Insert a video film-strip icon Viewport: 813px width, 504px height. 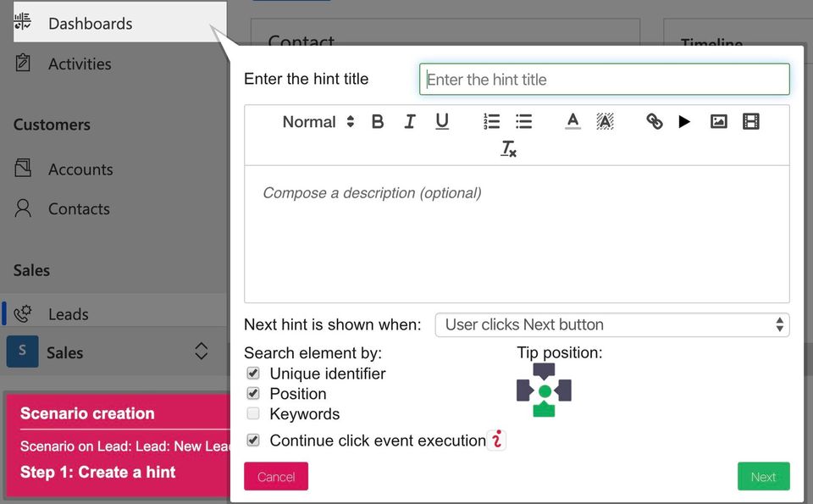[751, 122]
